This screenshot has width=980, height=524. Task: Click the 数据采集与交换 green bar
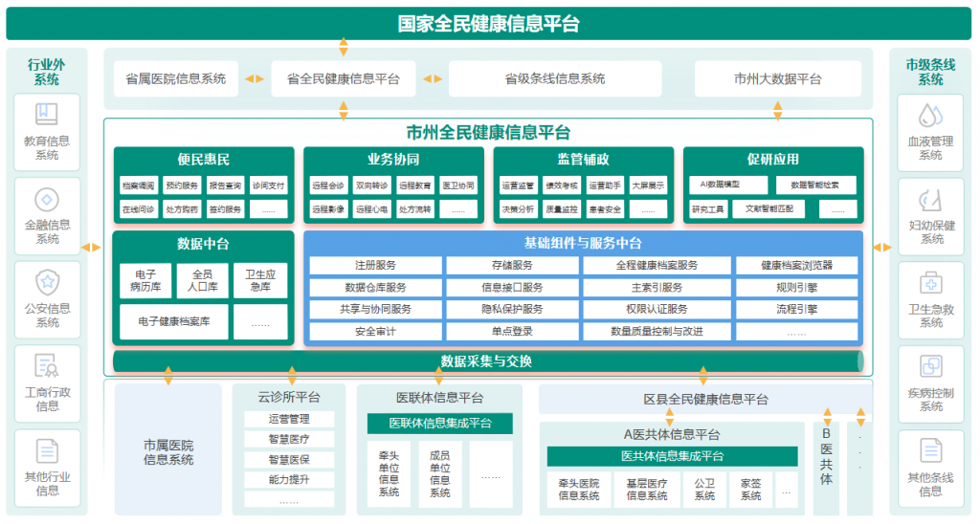(486, 361)
